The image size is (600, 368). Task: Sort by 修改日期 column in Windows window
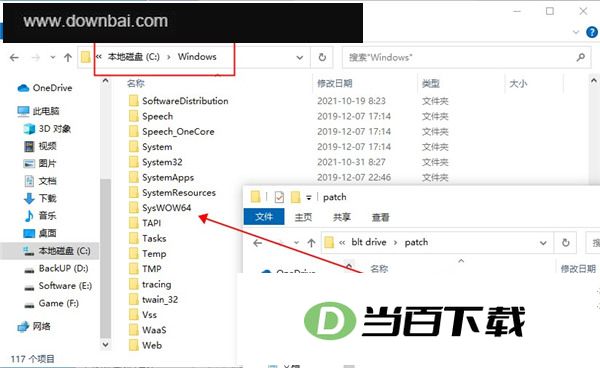pos(334,83)
